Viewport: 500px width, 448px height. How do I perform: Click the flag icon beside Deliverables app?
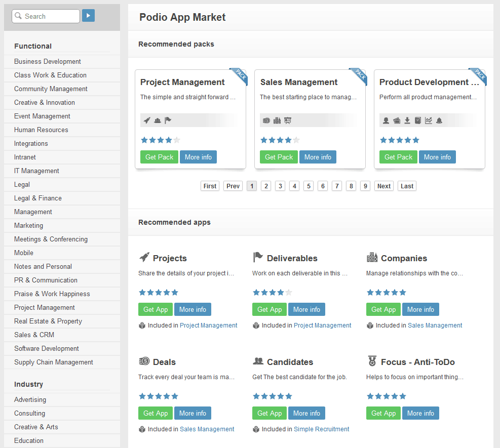point(258,258)
